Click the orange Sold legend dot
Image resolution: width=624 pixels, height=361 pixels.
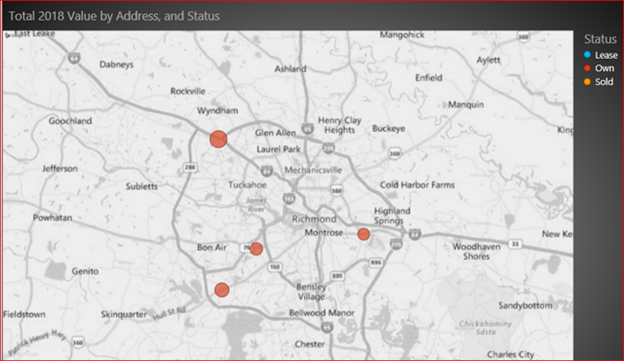coord(587,82)
